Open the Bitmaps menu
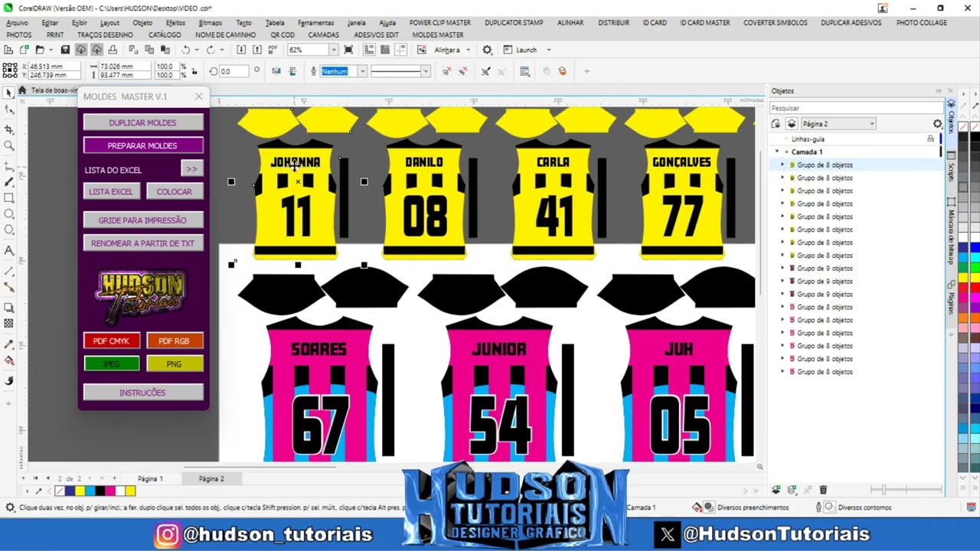980x551 pixels. (x=210, y=23)
